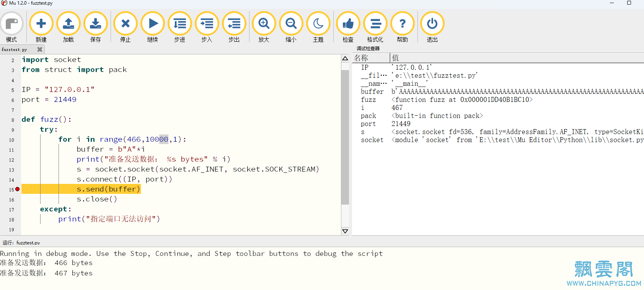644x290 pixels.
Task: Open the Mode (模式) selector
Action: (x=11, y=27)
